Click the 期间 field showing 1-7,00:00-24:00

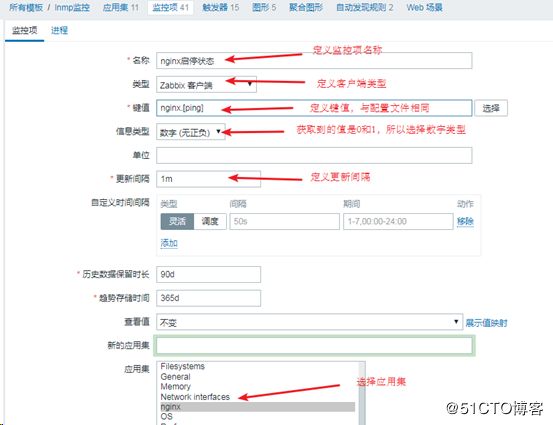click(x=398, y=221)
